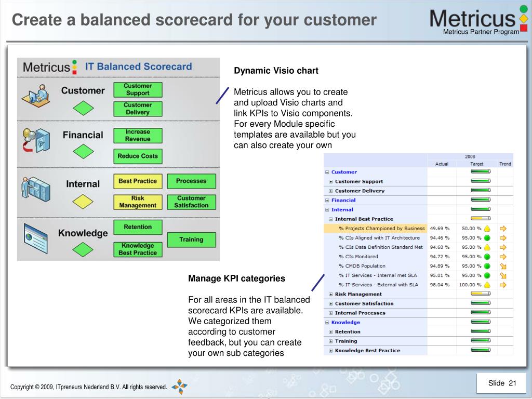This screenshot has height=399, width=532.
Task: Click trend arrow for % IT Services - External with SLA
Action: point(503,285)
